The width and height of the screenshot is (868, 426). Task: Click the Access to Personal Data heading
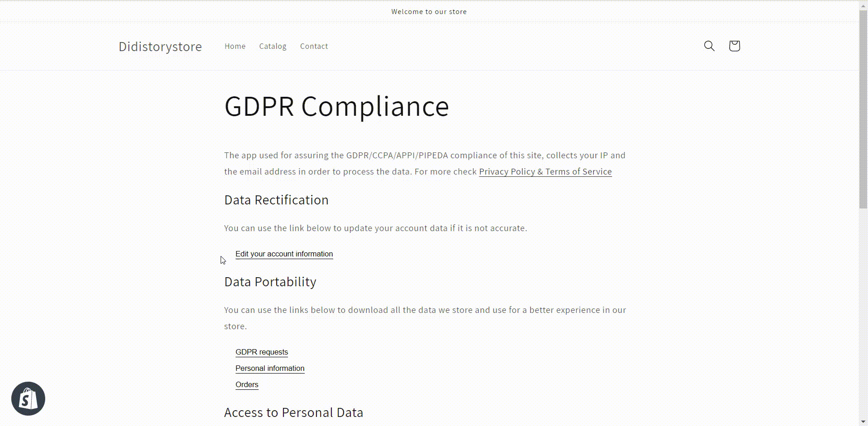click(x=293, y=412)
